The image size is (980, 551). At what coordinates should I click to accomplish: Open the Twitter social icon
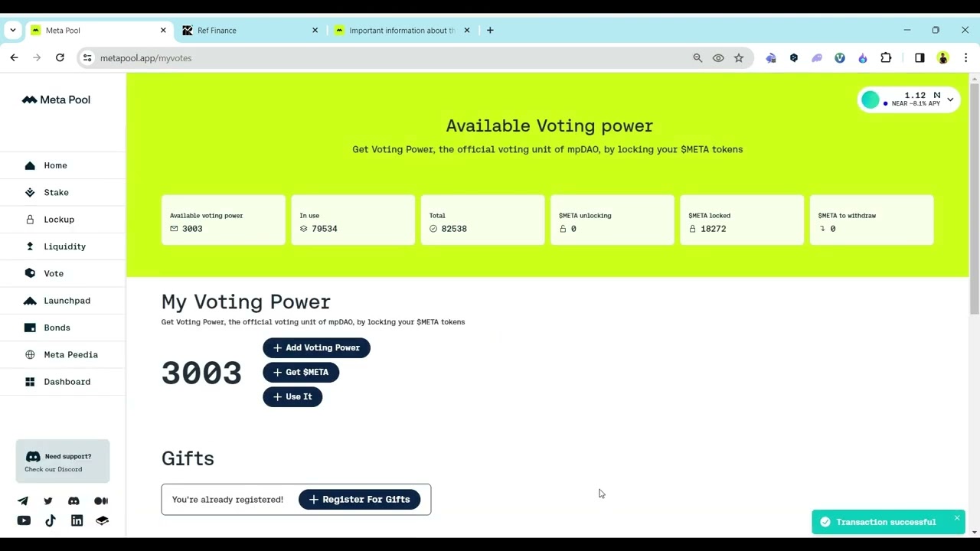point(48,501)
